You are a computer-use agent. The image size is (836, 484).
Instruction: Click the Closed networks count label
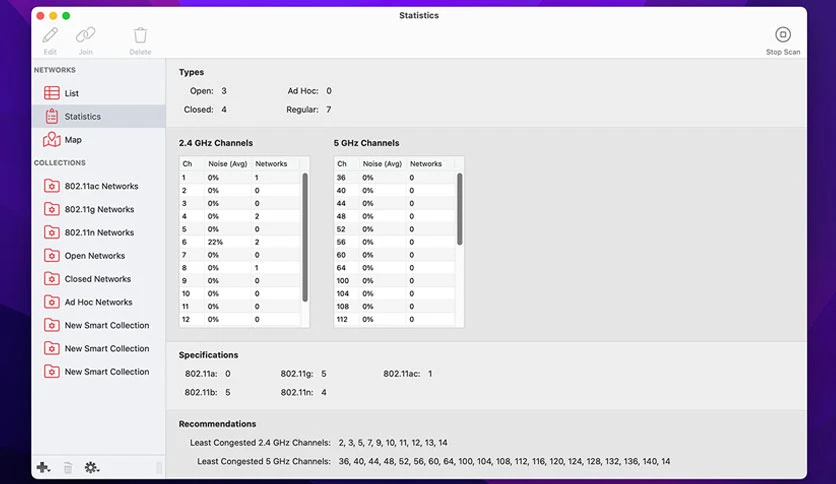click(198, 109)
